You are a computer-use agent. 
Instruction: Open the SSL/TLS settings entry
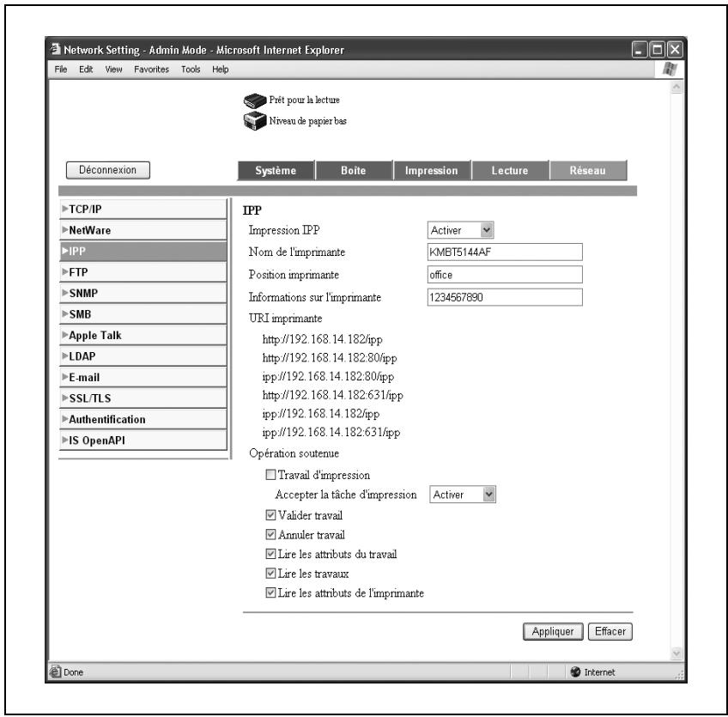click(x=143, y=398)
